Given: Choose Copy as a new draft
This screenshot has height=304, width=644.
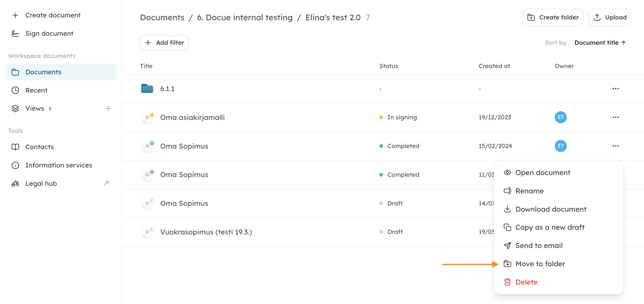Looking at the screenshot, I should tap(550, 227).
